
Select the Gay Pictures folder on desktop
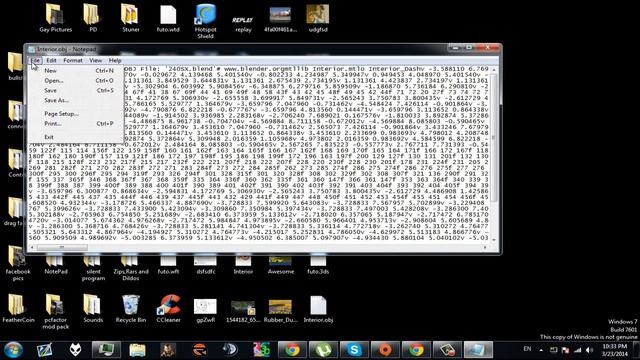pyautogui.click(x=56, y=18)
